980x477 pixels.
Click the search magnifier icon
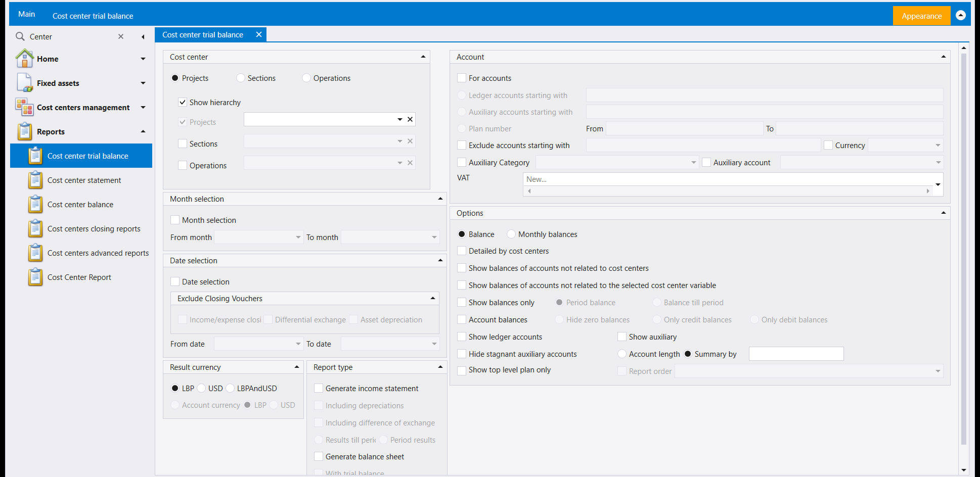point(20,36)
